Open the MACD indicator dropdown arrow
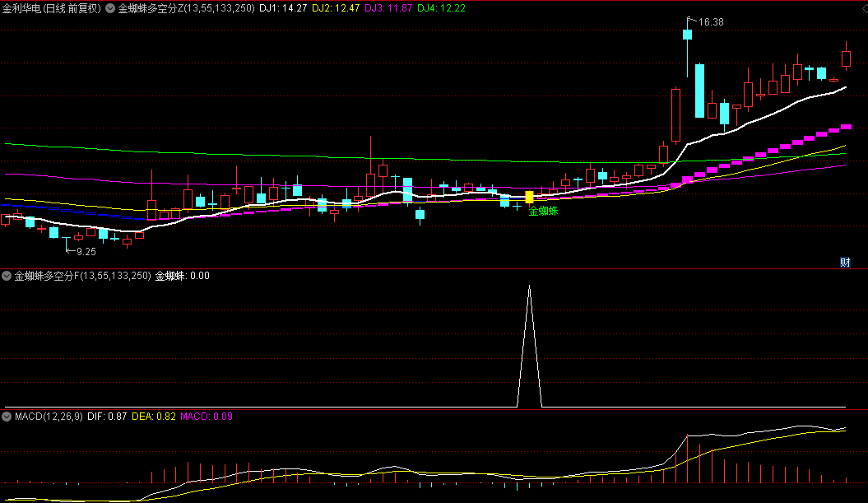 [7, 417]
